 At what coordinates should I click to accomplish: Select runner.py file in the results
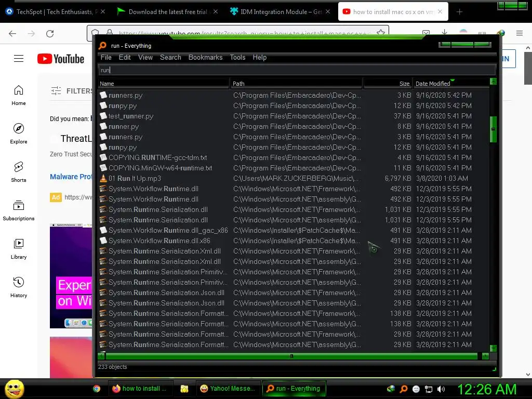tap(124, 127)
